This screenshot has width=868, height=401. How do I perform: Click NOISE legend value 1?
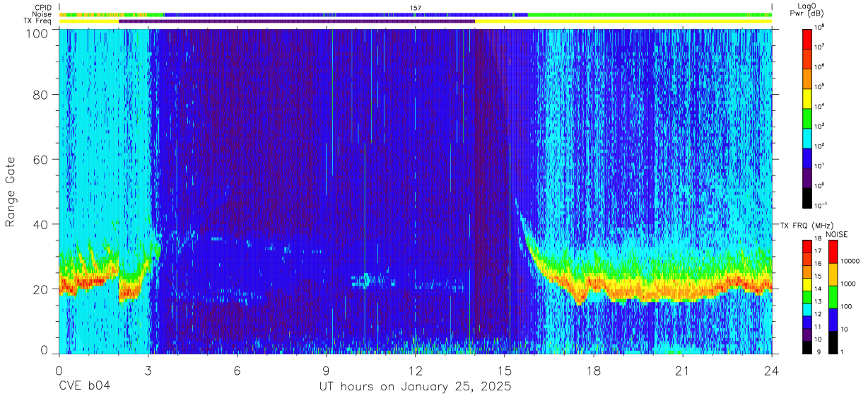843,351
